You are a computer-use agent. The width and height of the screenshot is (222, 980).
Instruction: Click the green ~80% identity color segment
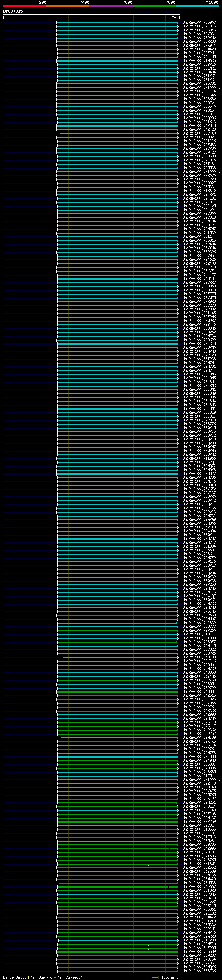coord(154,6)
